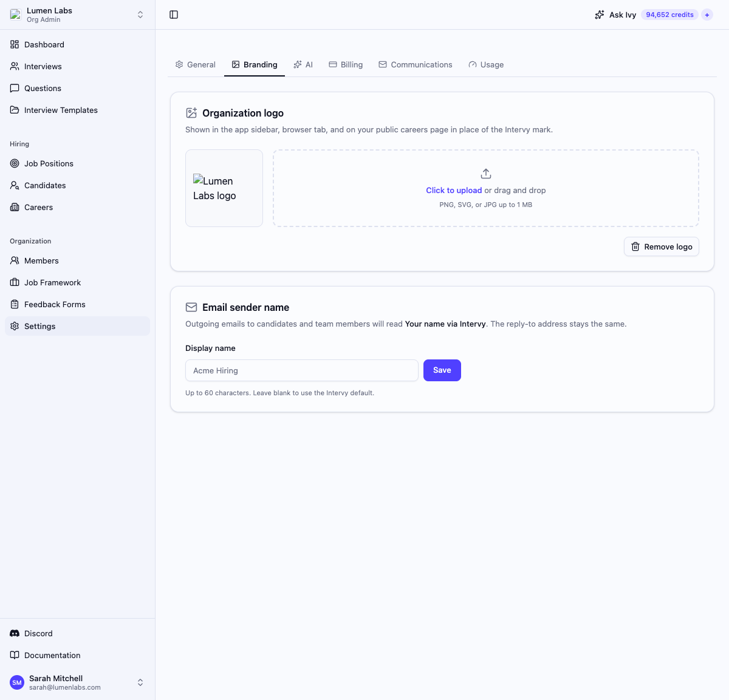Click the 'Org Admin' role label
The height and width of the screenshot is (700, 729).
click(44, 19)
